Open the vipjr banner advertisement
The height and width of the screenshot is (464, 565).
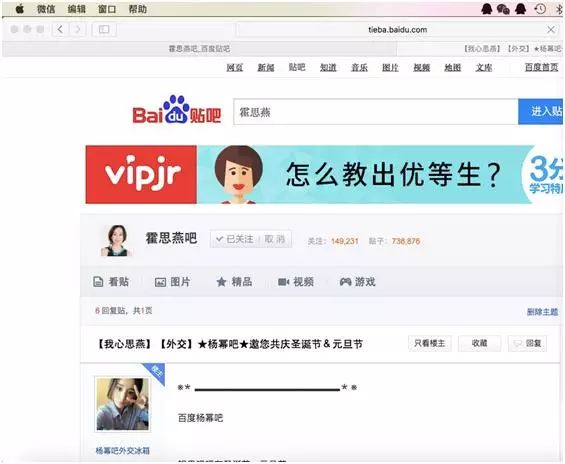[x=324, y=175]
